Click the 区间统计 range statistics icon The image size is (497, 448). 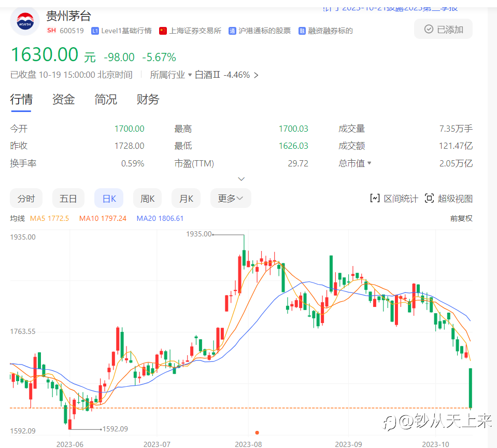(x=375, y=199)
